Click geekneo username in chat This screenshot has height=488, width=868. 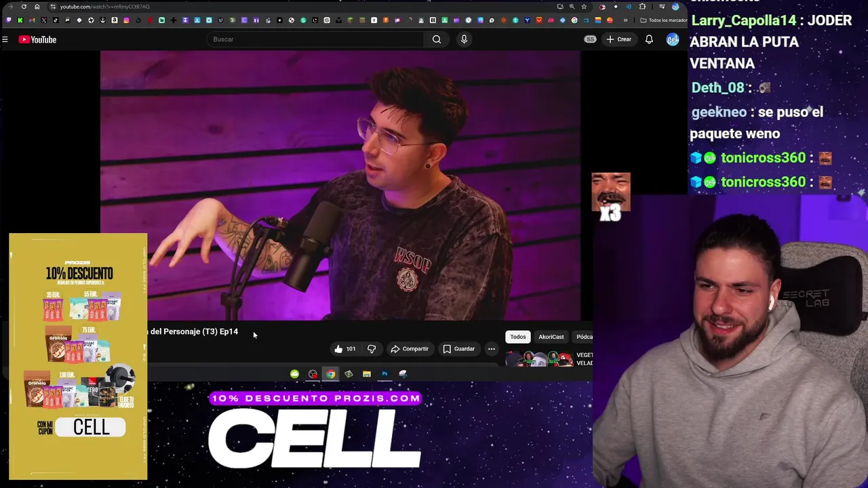[719, 112]
